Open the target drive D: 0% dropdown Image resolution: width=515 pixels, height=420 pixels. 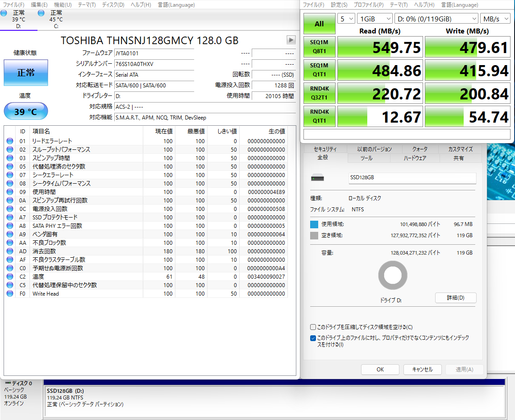pos(437,19)
